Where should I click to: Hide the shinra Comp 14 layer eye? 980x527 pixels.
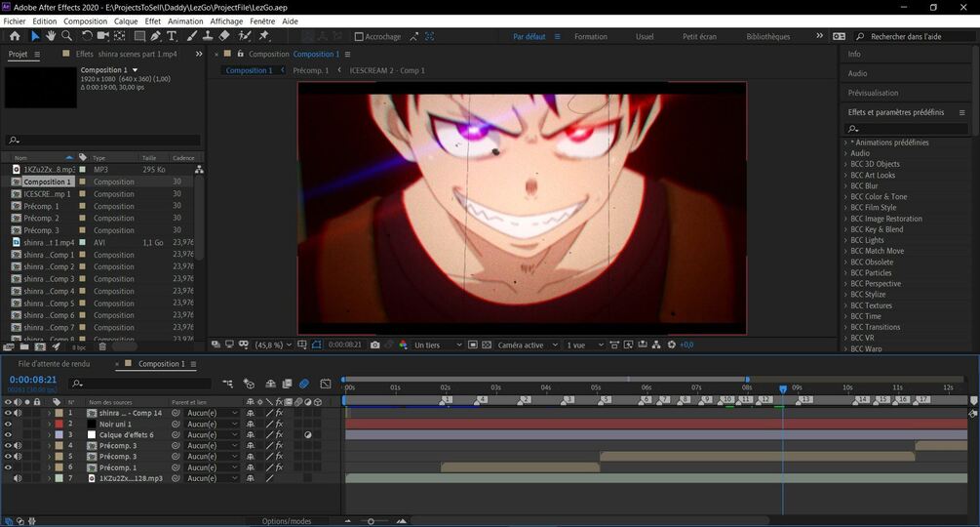click(8, 413)
